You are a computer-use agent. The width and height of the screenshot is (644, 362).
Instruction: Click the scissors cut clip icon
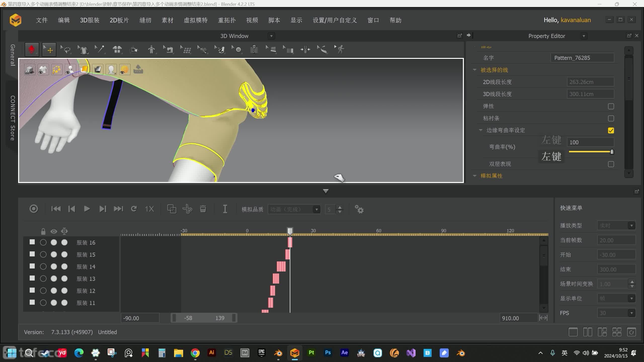tap(187, 209)
